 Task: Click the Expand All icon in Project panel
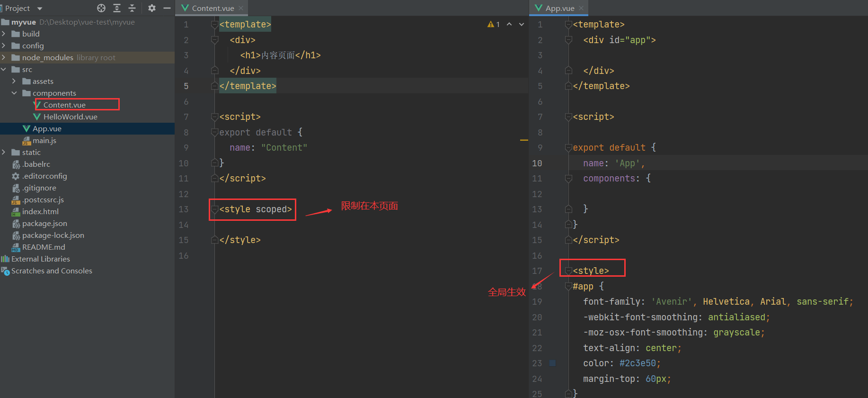(x=117, y=8)
